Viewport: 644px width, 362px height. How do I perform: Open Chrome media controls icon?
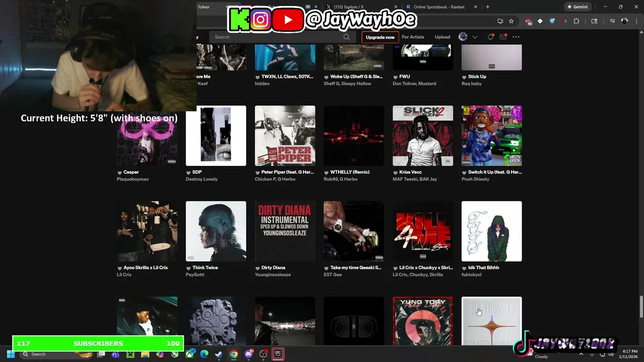click(612, 21)
